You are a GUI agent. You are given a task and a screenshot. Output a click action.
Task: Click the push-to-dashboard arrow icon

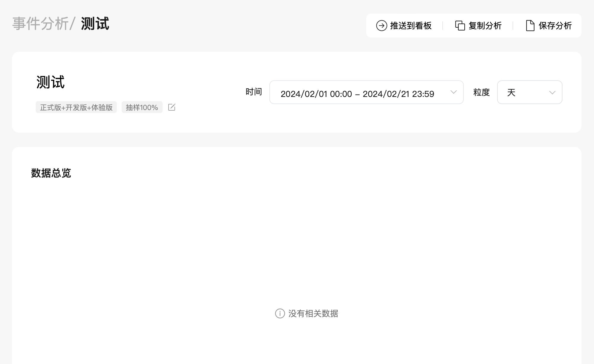pos(381,26)
